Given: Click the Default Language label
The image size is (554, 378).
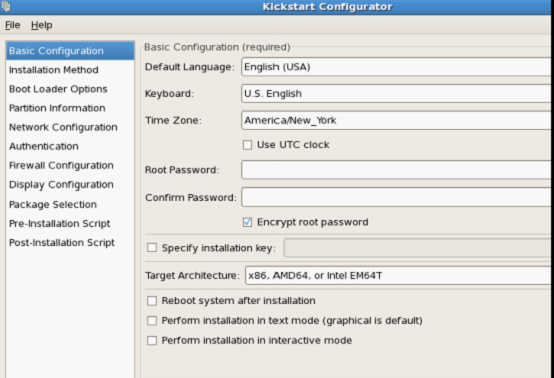Looking at the screenshot, I should coord(190,67).
